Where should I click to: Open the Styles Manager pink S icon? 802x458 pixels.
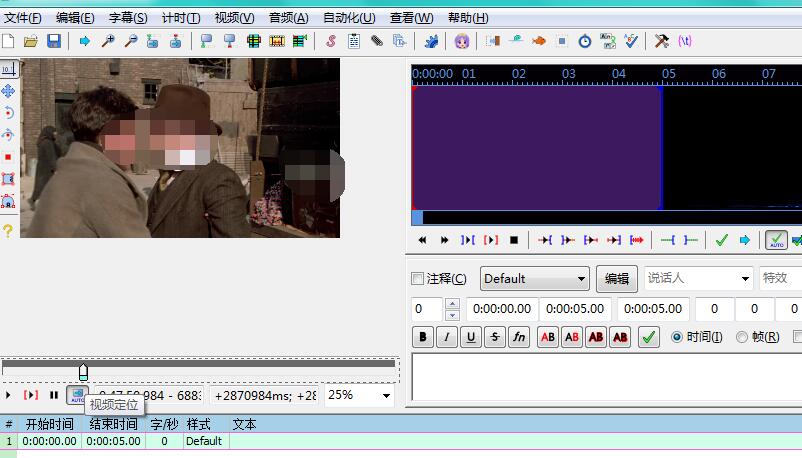(331, 41)
